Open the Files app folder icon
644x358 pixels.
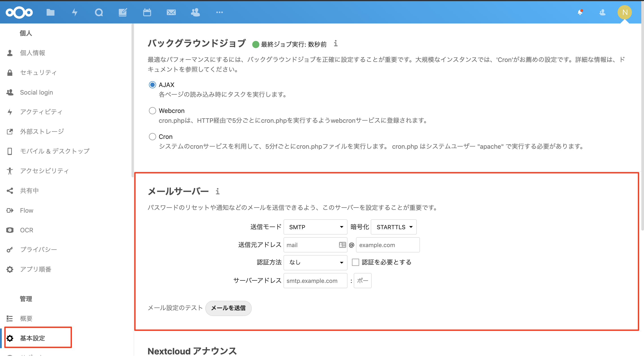pos(51,12)
